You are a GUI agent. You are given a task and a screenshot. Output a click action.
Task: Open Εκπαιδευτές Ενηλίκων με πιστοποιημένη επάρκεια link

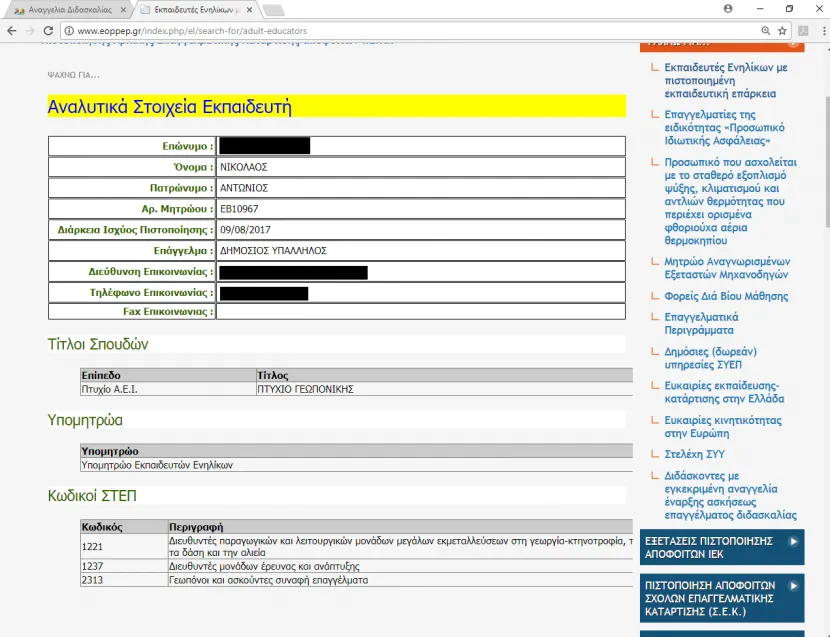pyautogui.click(x=726, y=80)
